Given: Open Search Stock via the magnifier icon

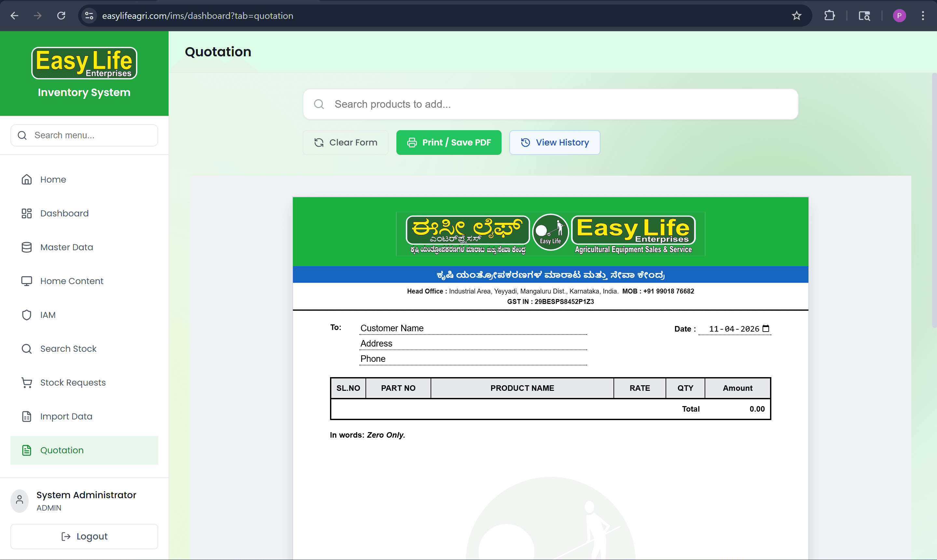Looking at the screenshot, I should click(x=26, y=348).
